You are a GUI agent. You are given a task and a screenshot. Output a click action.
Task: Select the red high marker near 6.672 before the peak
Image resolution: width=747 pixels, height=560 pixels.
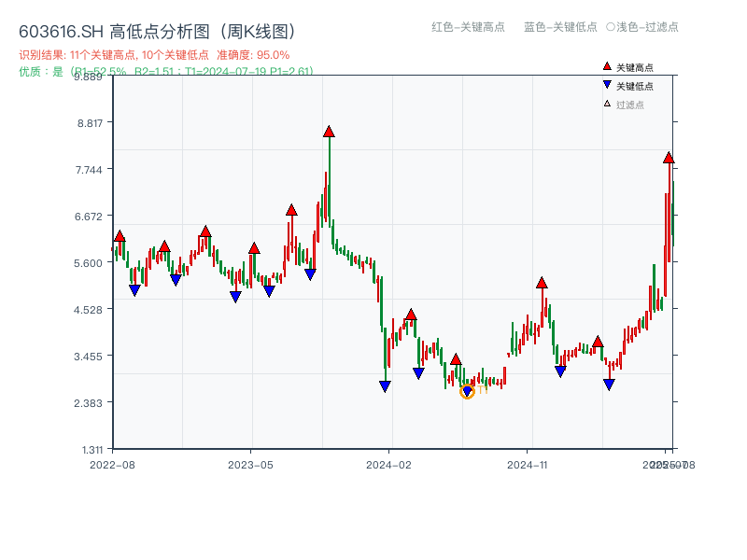[291, 210]
